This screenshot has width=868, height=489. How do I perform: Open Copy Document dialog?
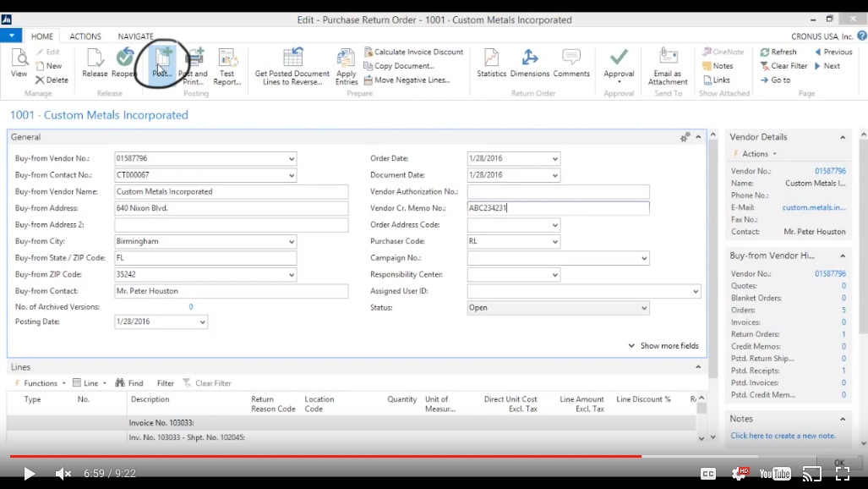[x=399, y=66]
